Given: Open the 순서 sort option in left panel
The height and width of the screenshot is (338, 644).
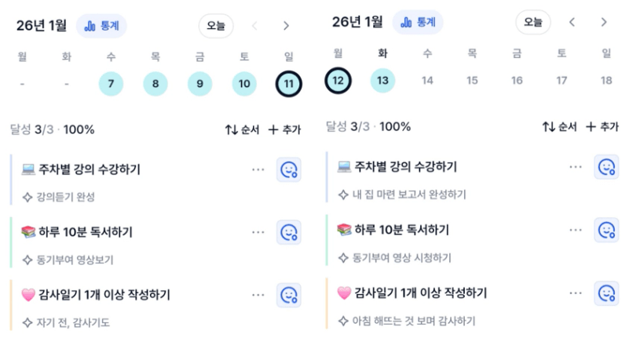Looking at the screenshot, I should pyautogui.click(x=242, y=129).
